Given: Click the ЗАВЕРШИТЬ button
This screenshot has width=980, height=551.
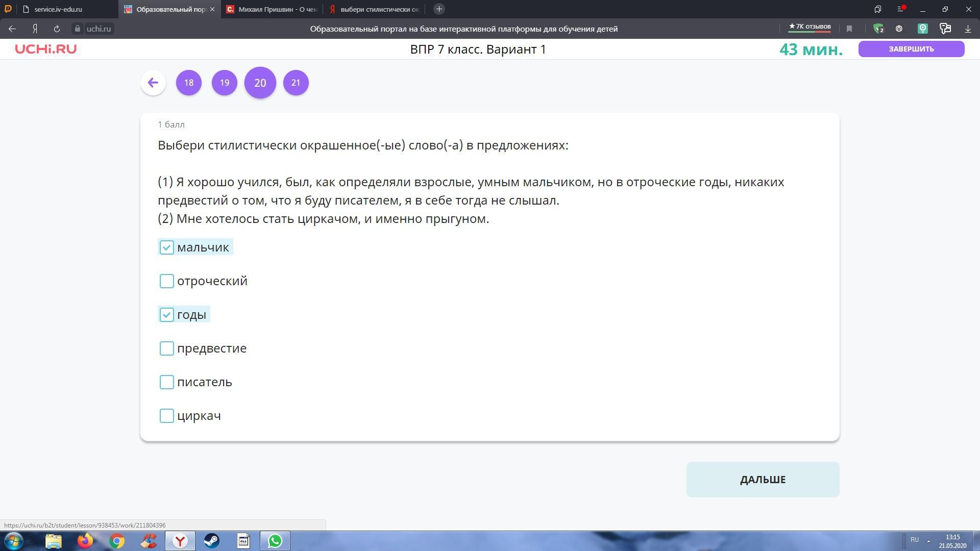Looking at the screenshot, I should tap(911, 49).
